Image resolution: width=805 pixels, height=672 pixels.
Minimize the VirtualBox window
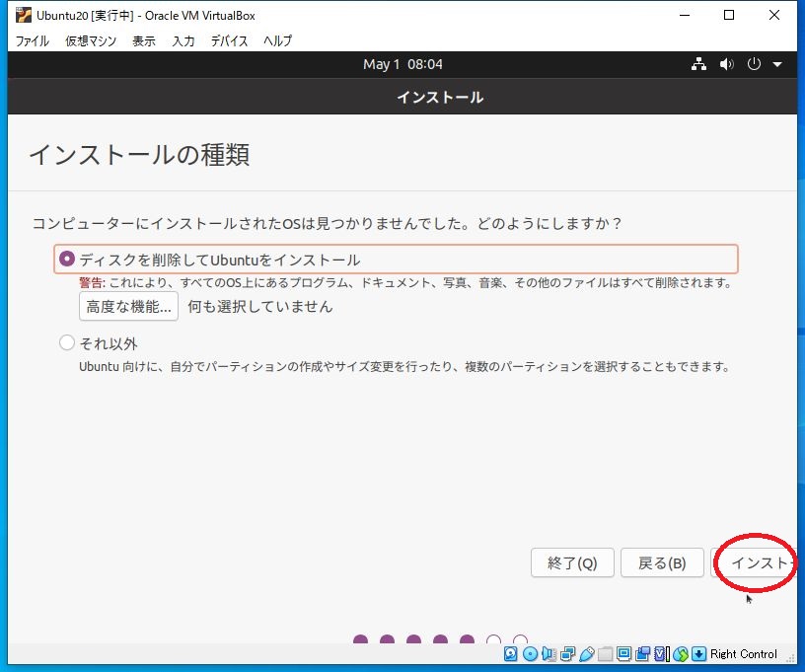(x=685, y=16)
